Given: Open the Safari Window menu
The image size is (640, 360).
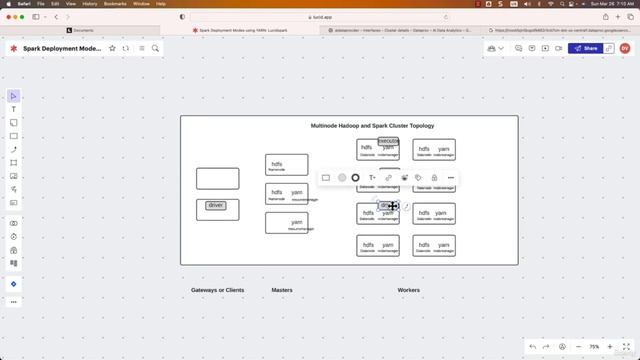Looking at the screenshot, I should point(141,4).
